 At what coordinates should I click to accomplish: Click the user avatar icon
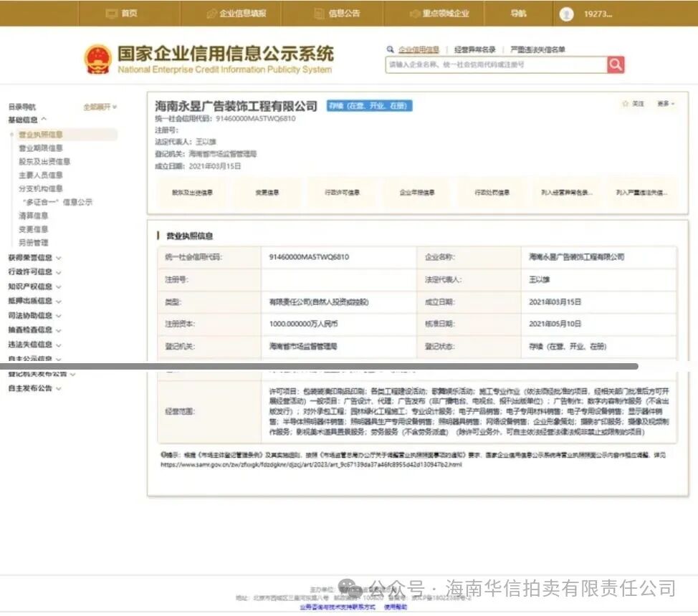[x=566, y=14]
